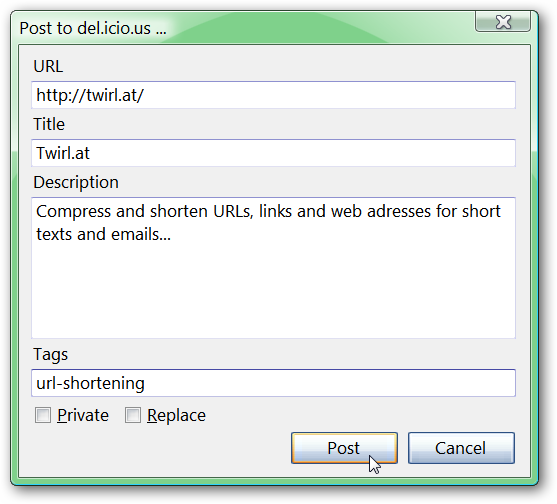Click the Title label
The image size is (557, 504).
click(49, 124)
